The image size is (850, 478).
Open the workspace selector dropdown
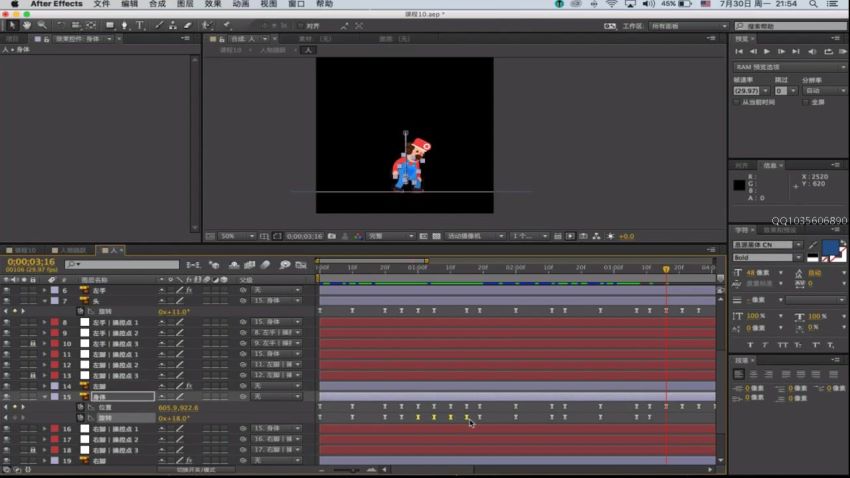tap(688, 26)
